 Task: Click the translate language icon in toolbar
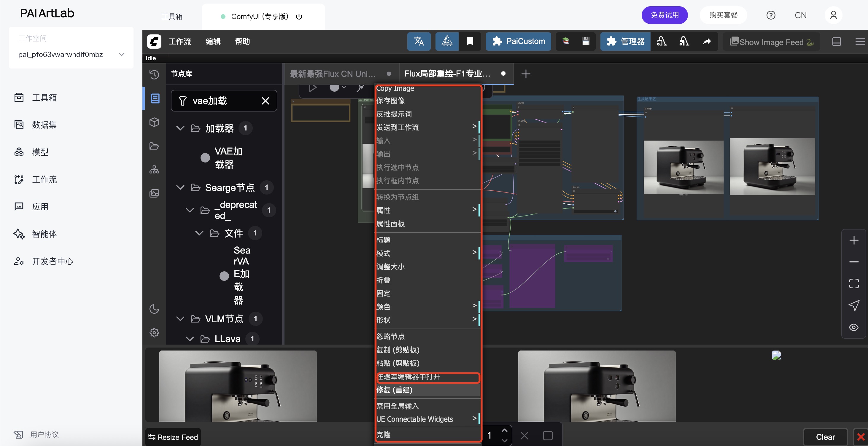(419, 42)
